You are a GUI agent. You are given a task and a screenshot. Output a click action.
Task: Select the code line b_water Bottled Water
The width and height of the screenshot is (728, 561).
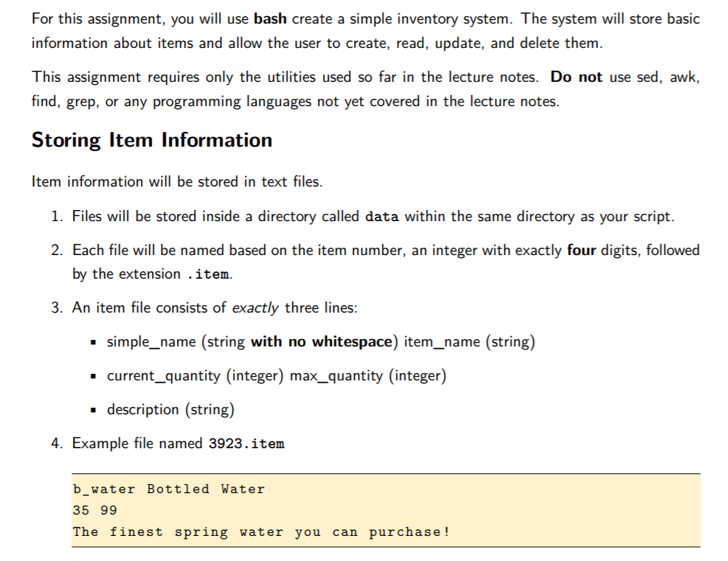click(x=168, y=489)
